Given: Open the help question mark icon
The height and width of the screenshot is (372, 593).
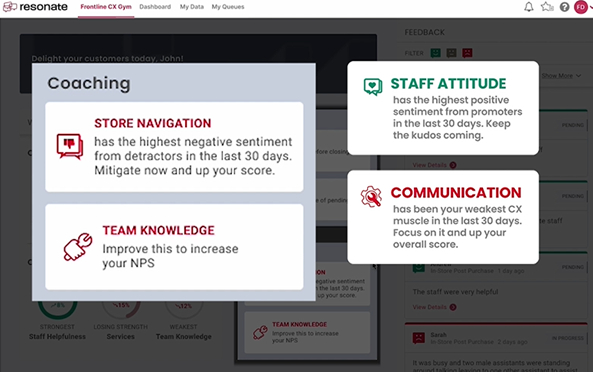Looking at the screenshot, I should (x=564, y=7).
